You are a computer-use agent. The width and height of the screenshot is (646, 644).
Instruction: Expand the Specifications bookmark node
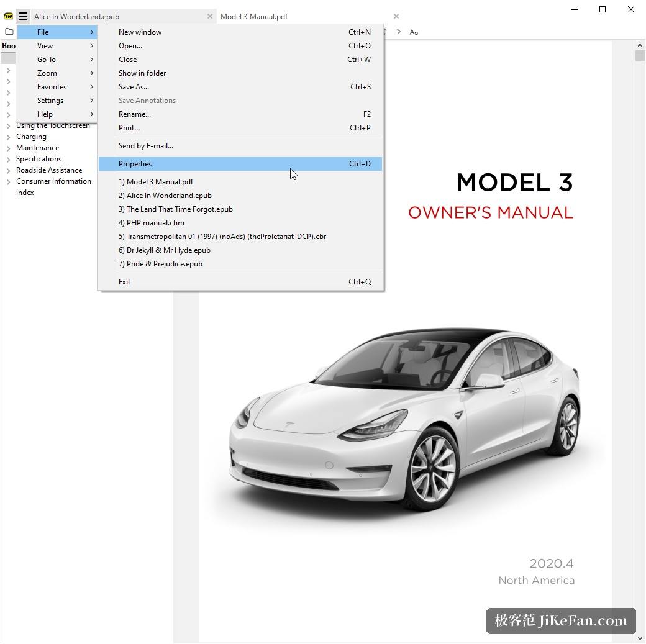pyautogui.click(x=8, y=159)
